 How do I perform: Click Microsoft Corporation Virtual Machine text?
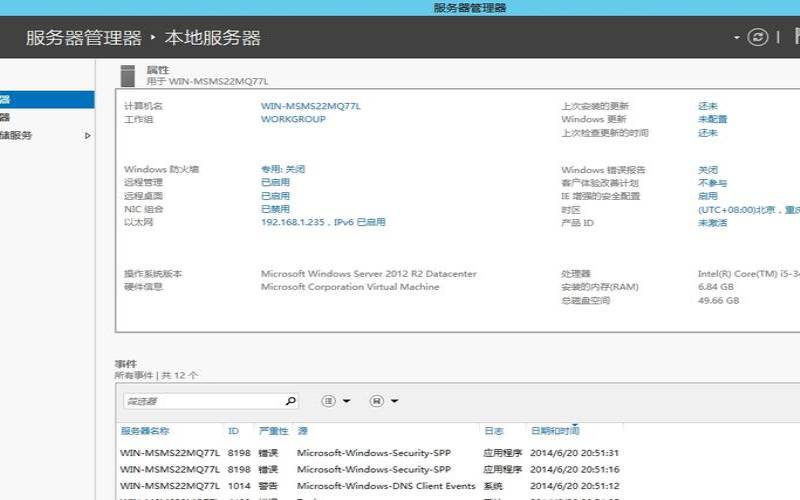coord(350,287)
